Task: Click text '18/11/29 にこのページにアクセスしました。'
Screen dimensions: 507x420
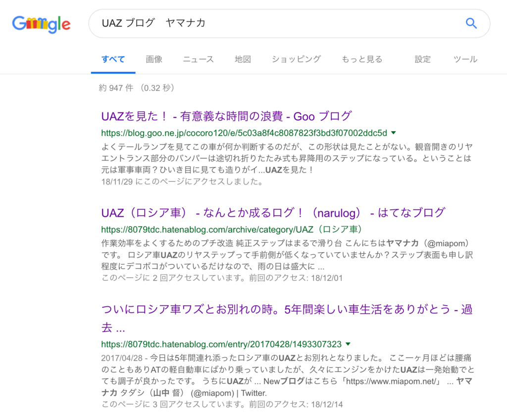Action: 182,182
